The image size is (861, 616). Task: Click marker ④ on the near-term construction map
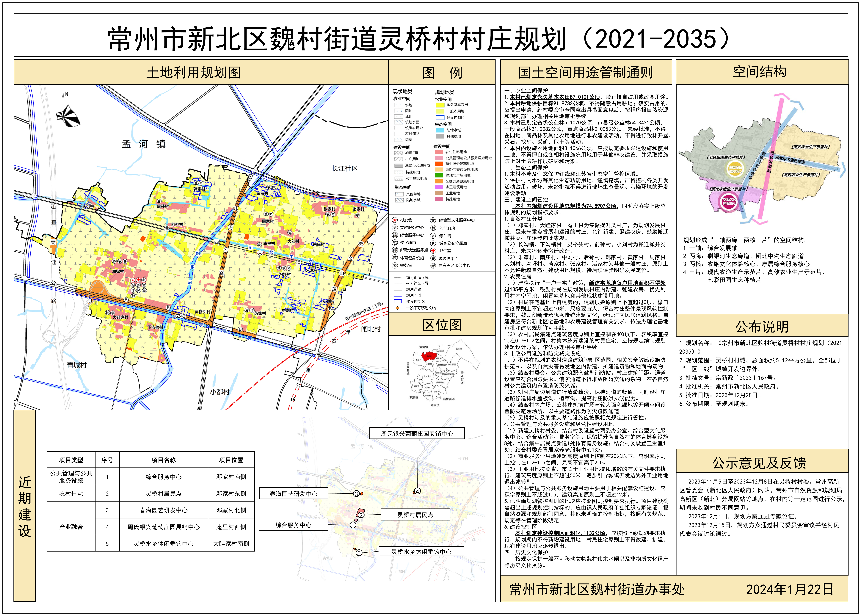417,491
